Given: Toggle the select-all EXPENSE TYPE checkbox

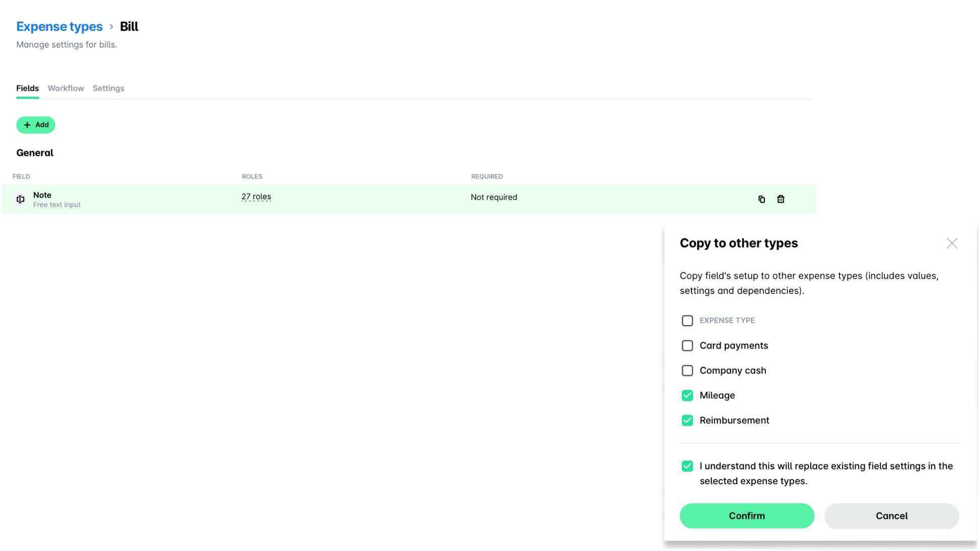Looking at the screenshot, I should point(687,321).
